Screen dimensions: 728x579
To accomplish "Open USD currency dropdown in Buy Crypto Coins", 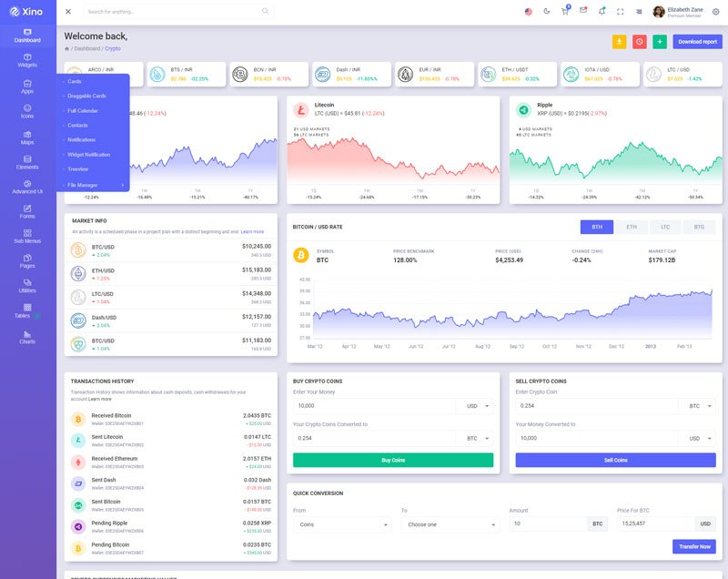I will 478,406.
